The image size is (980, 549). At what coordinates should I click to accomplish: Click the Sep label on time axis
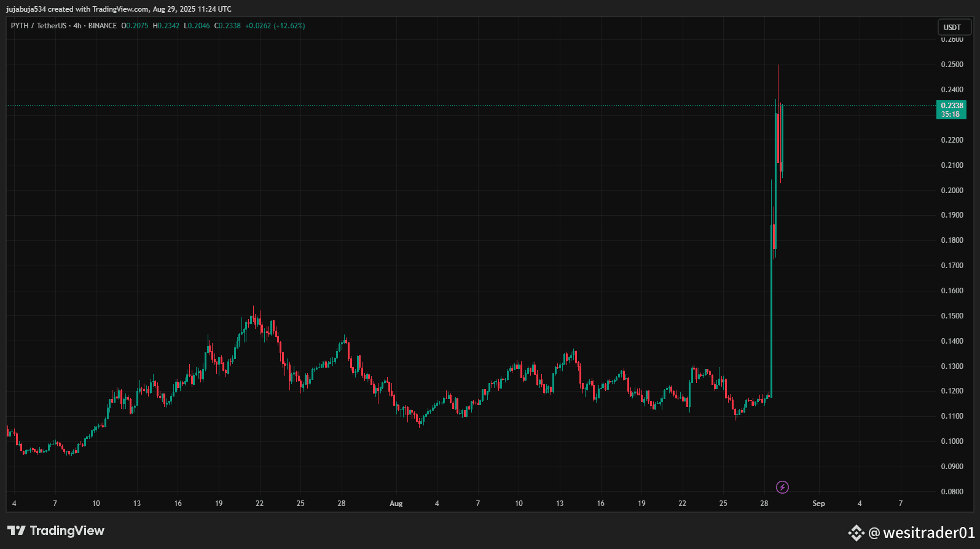[818, 504]
